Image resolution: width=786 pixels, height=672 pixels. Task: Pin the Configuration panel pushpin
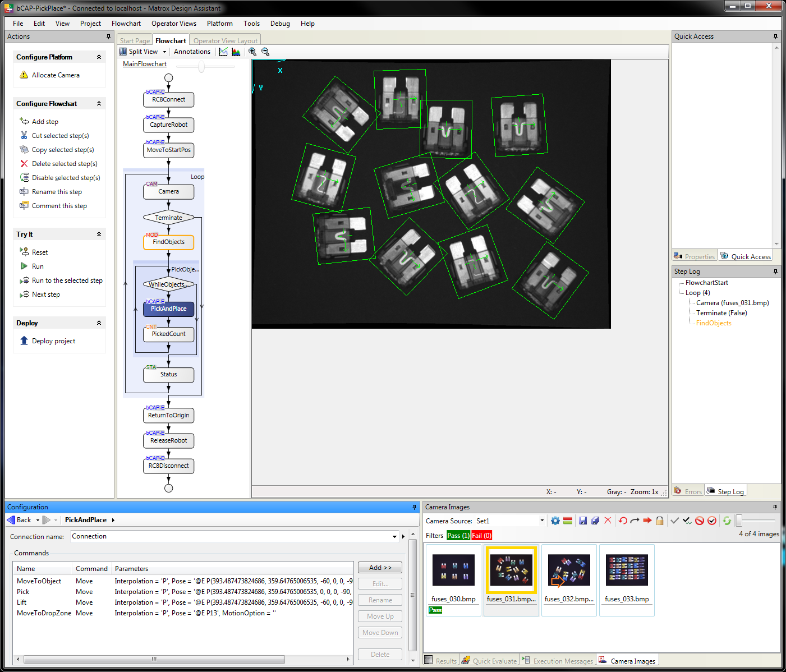(415, 507)
